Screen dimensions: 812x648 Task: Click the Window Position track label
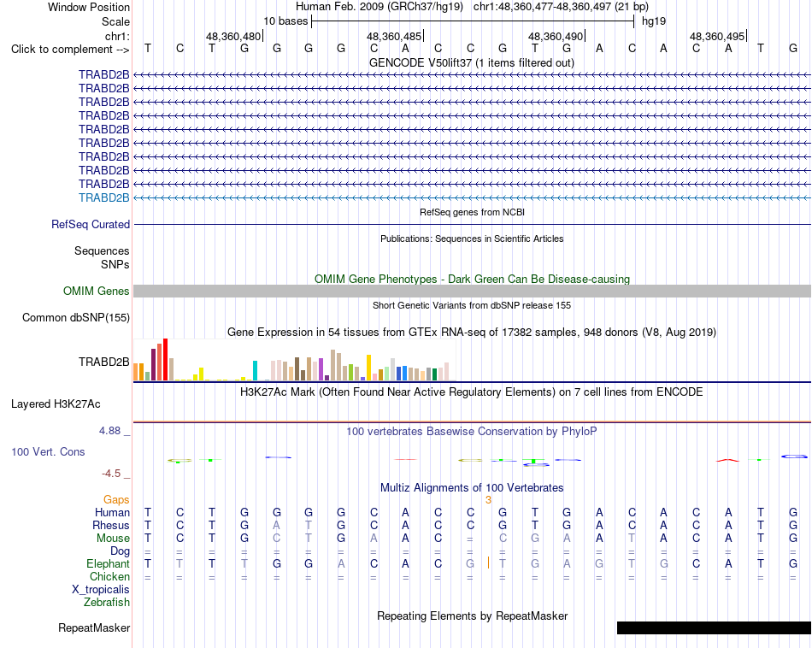pos(89,7)
